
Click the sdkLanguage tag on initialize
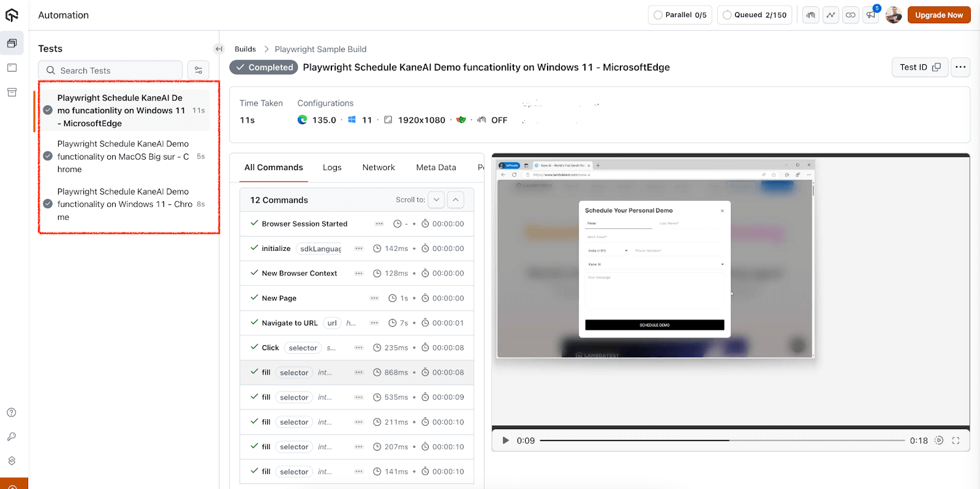[x=320, y=248]
